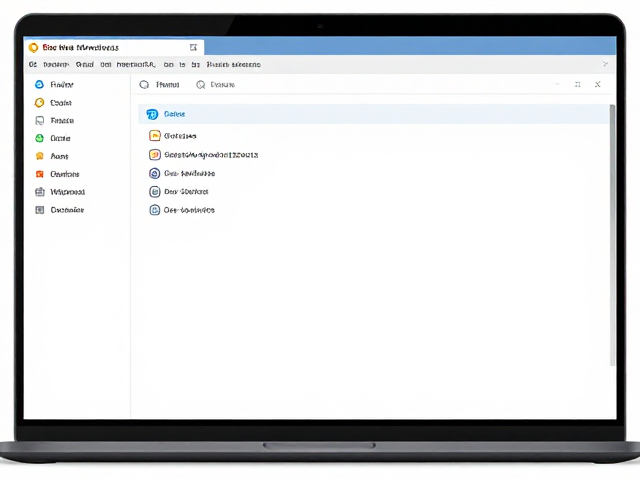Click the yellow bell-shaped icon in the sidebar
Screen dimensions: 640x480
tap(40, 156)
